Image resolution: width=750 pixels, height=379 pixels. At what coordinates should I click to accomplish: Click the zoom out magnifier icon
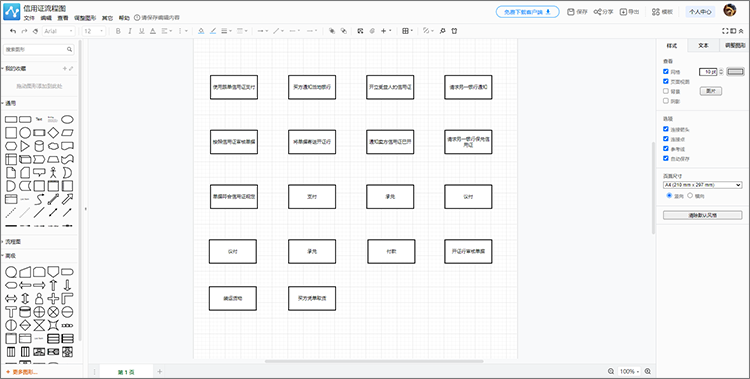[x=611, y=371]
